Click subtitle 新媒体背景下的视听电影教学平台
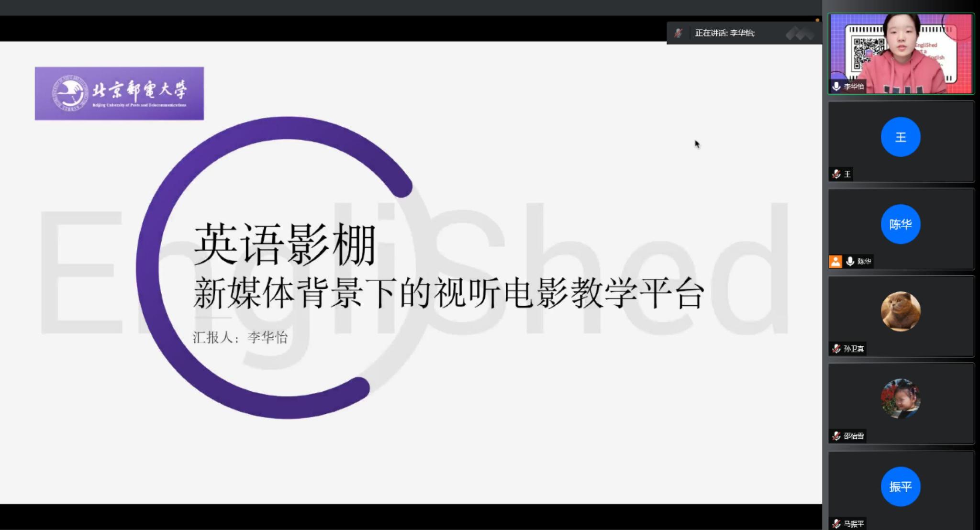 (449, 293)
